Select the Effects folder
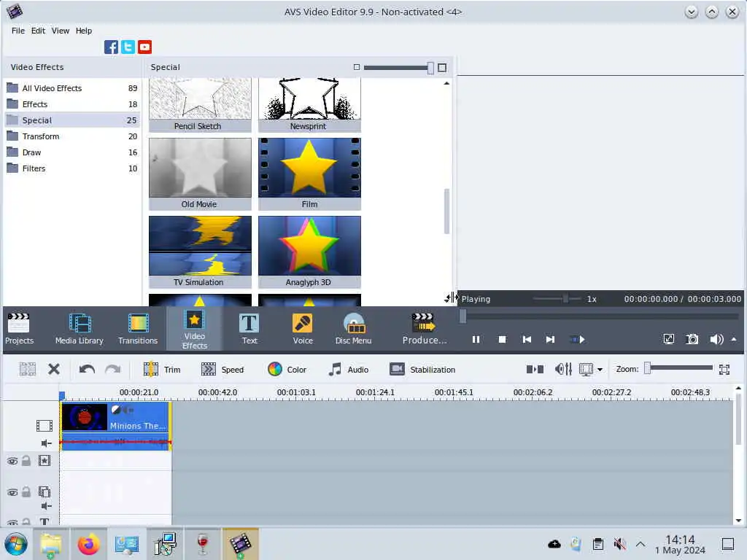The width and height of the screenshot is (747, 560). 72,104
